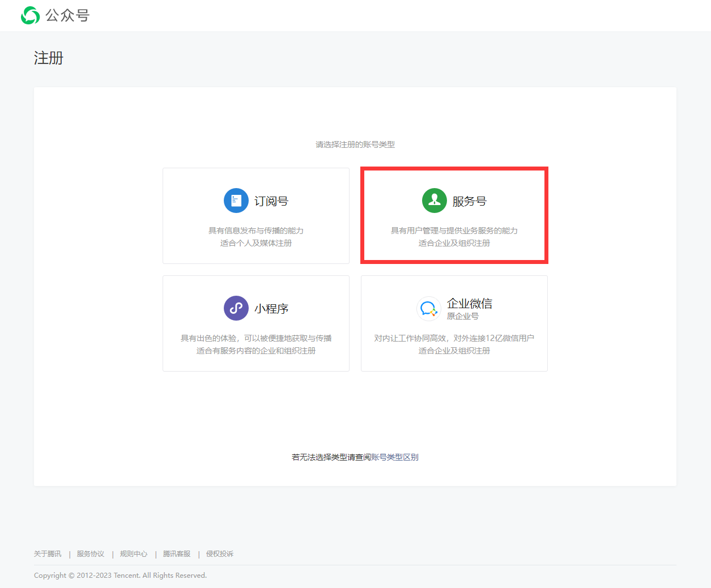Click 企业微信 description mentioning 12亿微信用户
Image resolution: width=711 pixels, height=588 pixels.
[x=454, y=338]
